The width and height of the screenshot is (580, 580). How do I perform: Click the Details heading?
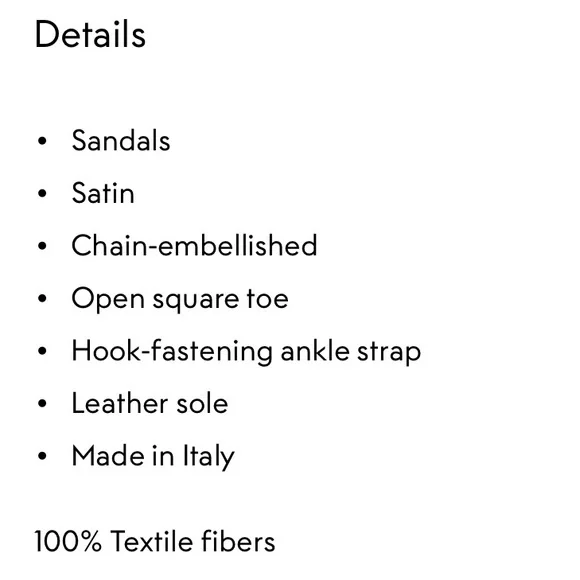point(90,34)
